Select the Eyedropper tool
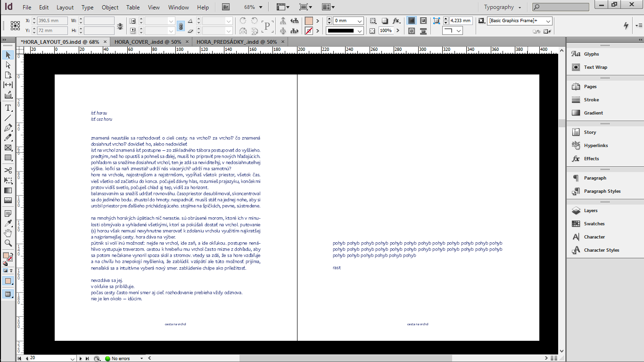 tap(8, 223)
